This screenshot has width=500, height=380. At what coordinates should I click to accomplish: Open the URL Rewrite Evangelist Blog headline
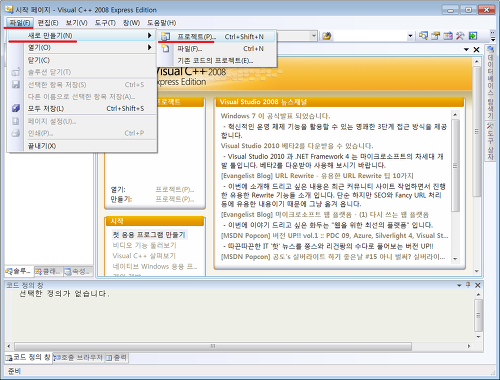click(317, 176)
